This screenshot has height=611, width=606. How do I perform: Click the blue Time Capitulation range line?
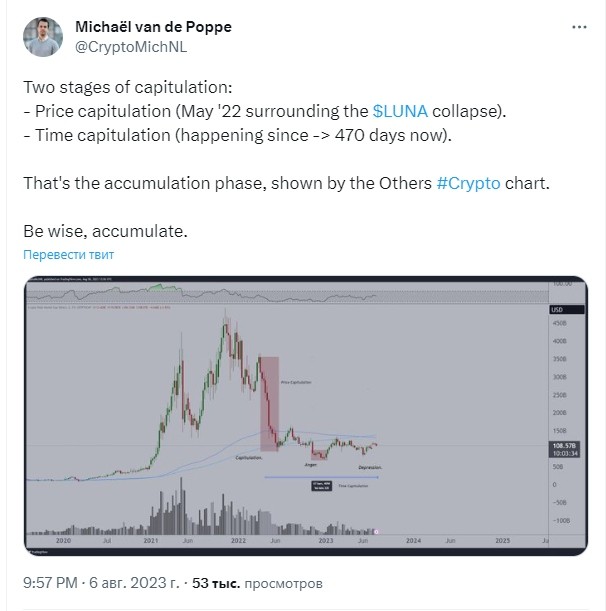[322, 477]
